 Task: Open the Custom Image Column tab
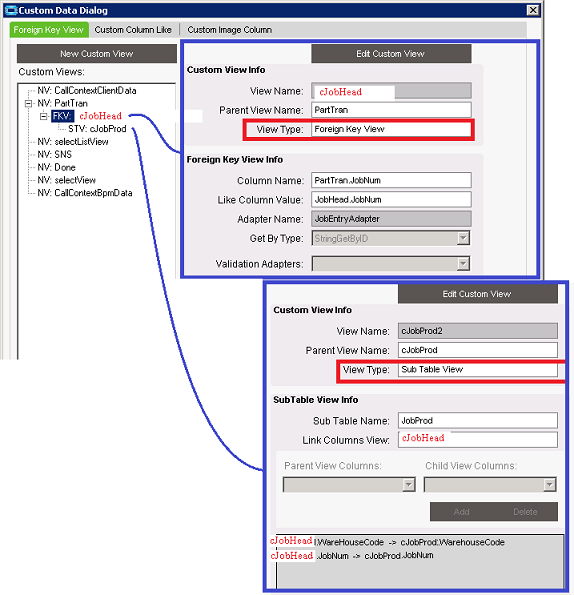(x=230, y=30)
